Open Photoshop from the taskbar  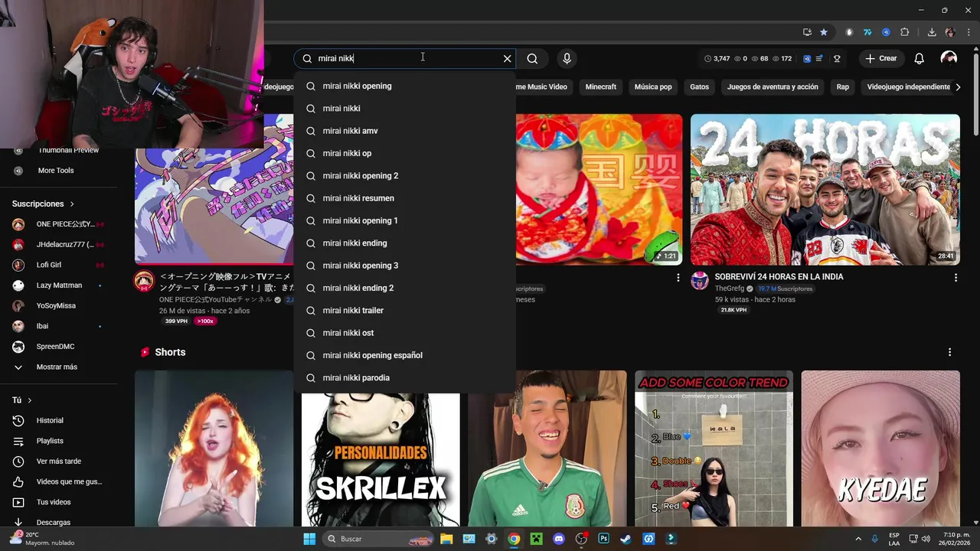tap(603, 539)
